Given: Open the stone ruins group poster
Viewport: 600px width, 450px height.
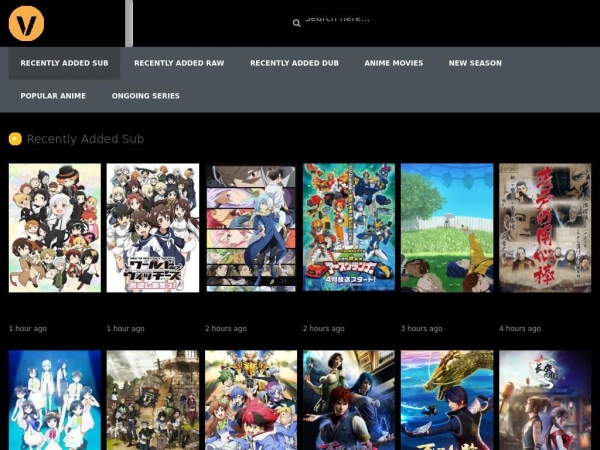Looking at the screenshot, I should (153, 400).
